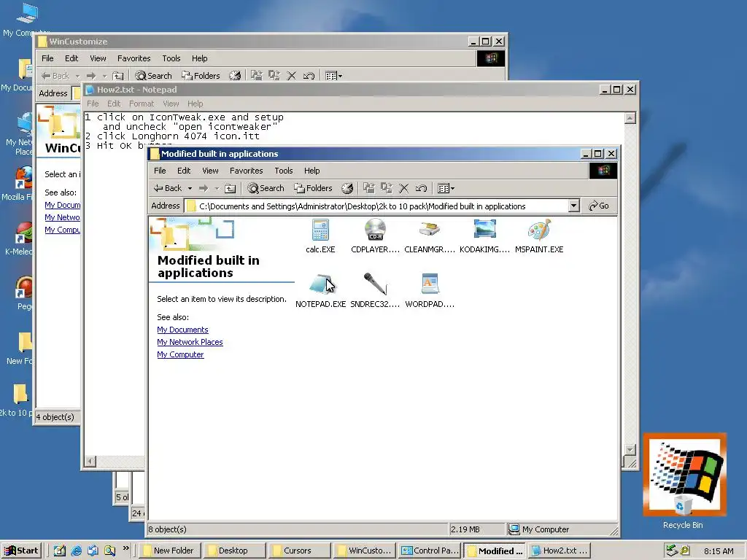Viewport: 747px width, 560px height.
Task: Click Move To icon in front window toolbar
Action: [368, 188]
